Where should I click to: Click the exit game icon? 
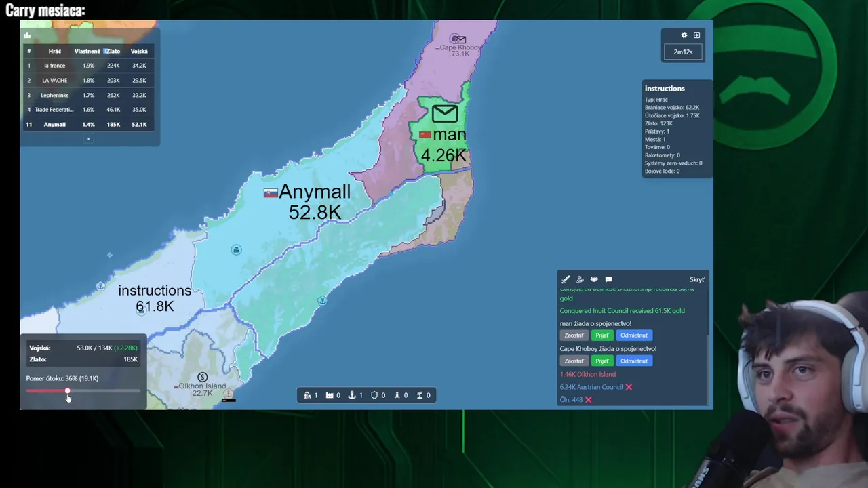(x=696, y=35)
